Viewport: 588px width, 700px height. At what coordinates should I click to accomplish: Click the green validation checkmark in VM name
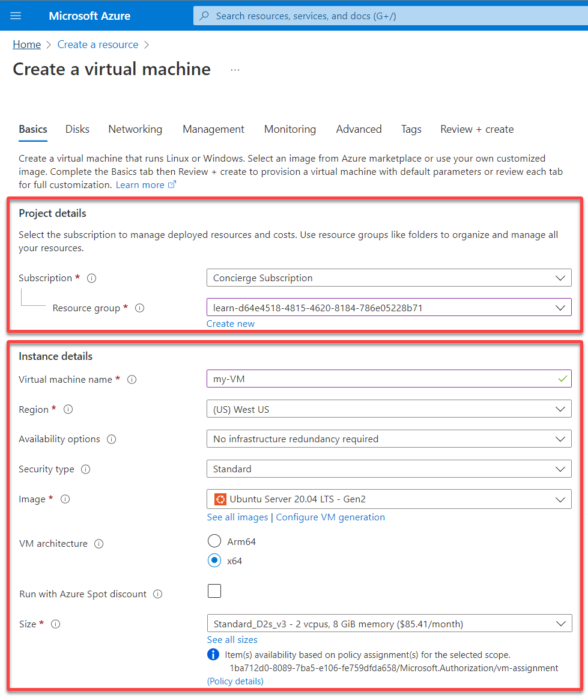pos(563,379)
